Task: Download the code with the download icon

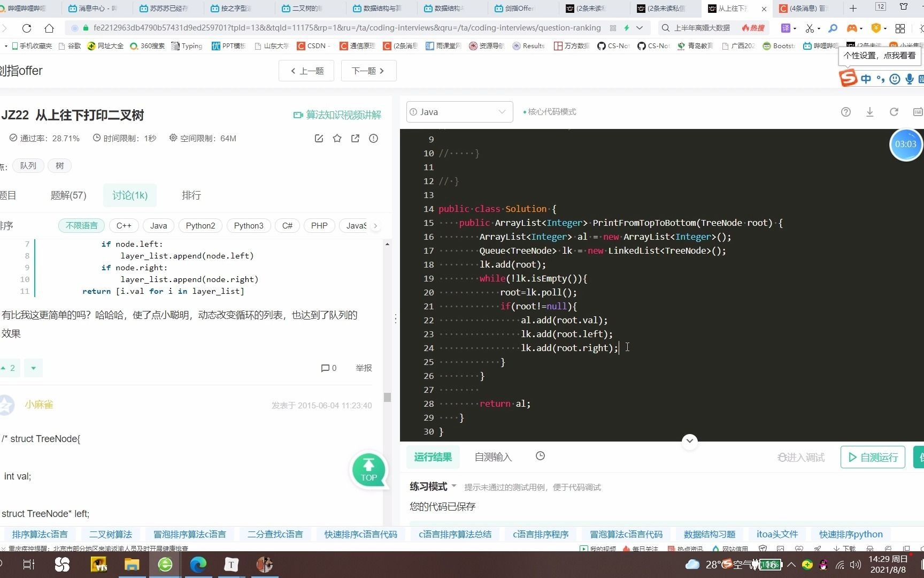Action: tap(869, 112)
